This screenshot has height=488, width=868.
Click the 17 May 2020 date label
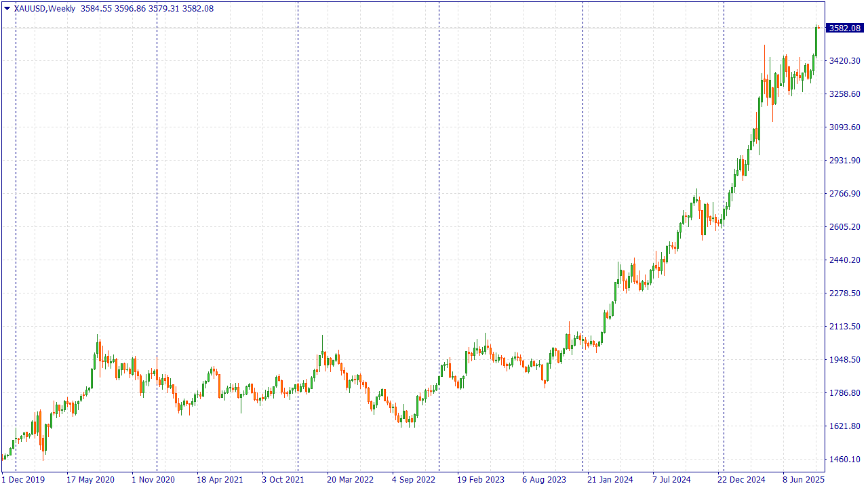tap(90, 480)
